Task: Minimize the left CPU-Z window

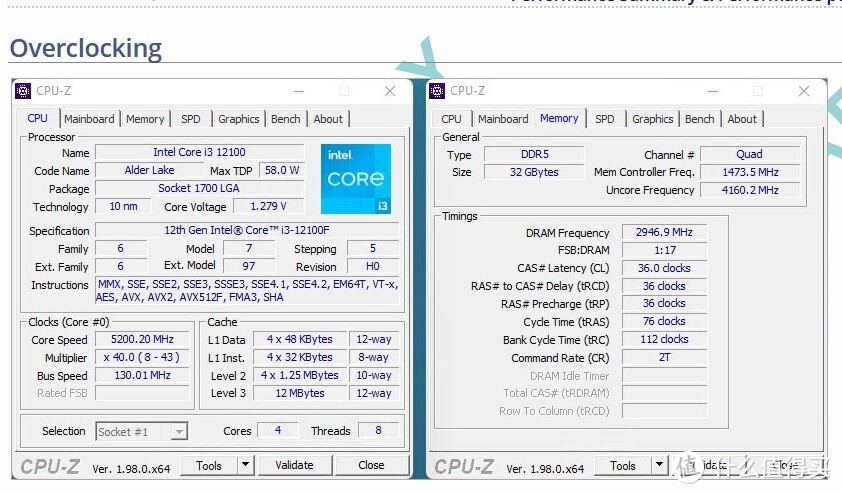Action: (299, 91)
